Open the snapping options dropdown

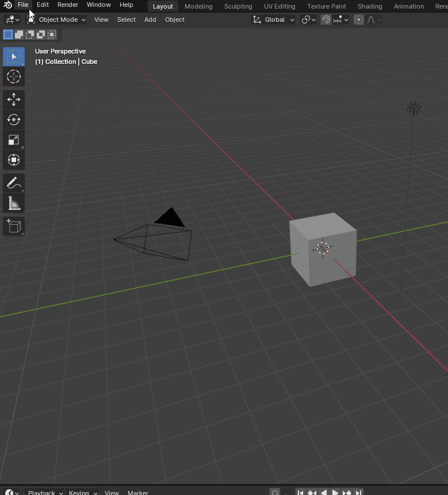tap(340, 20)
